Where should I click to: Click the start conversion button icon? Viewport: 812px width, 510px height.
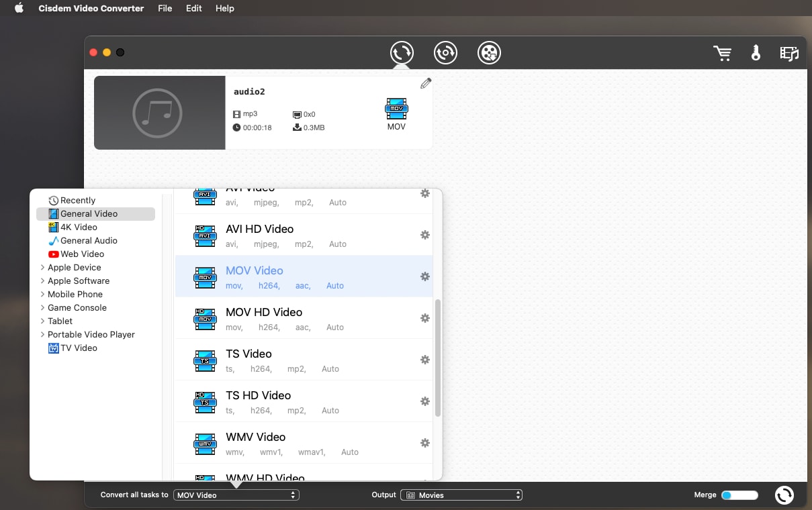784,495
